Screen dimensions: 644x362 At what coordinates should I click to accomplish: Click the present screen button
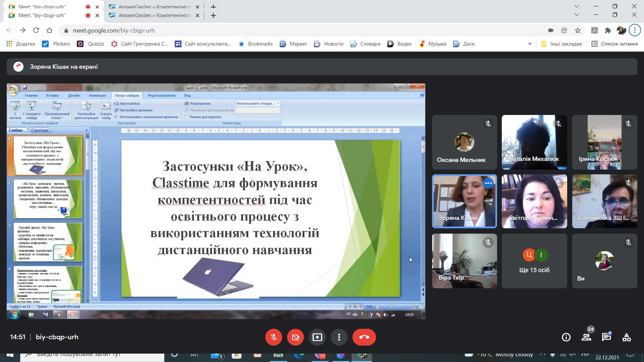tap(317, 337)
